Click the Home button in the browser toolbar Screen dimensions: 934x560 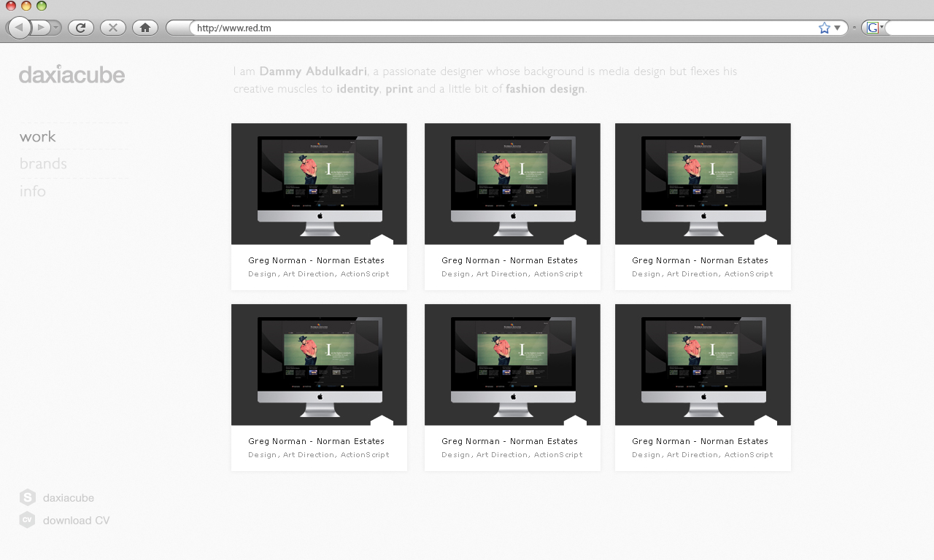[144, 27]
